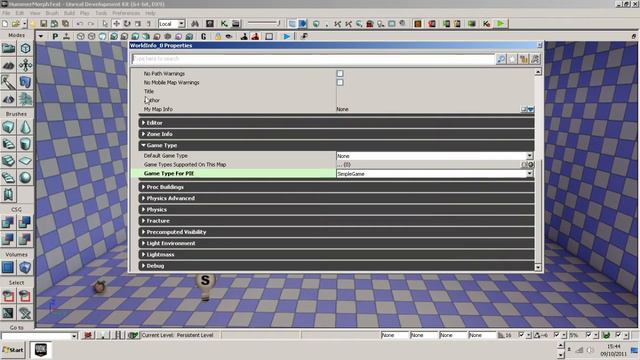Toggle the rotation grid snap checkbox
The height and width of the screenshot is (360, 640).
(556, 335)
